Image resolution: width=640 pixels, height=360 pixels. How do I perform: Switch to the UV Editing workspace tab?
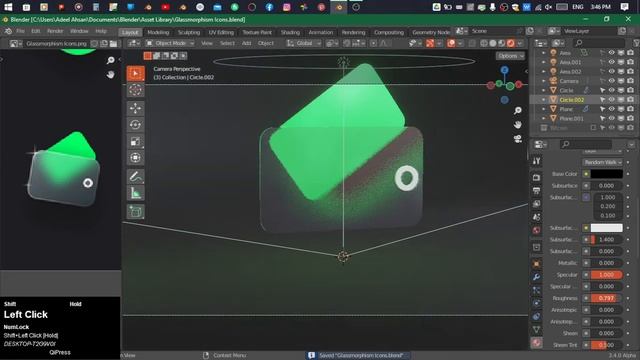(x=221, y=32)
